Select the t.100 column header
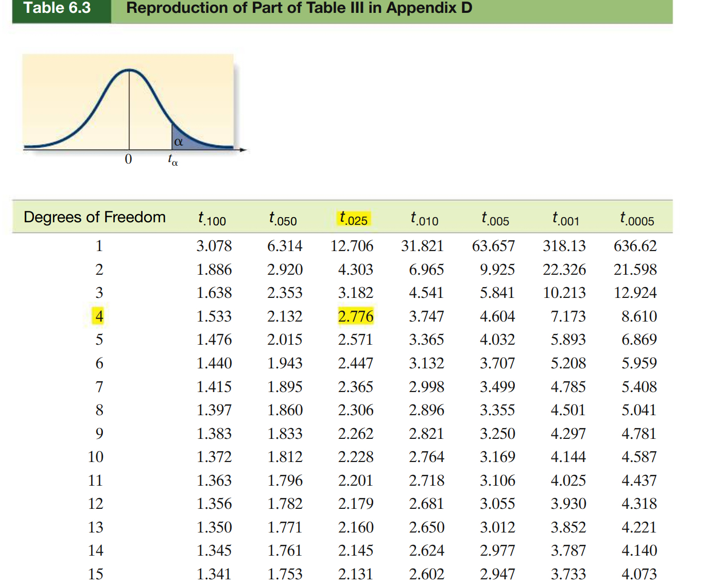This screenshot has width=728, height=585. [212, 219]
